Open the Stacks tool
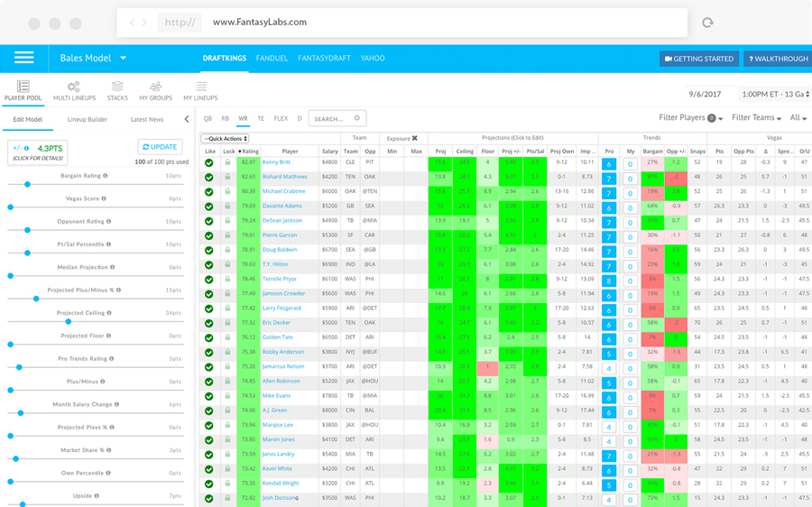 click(x=117, y=90)
